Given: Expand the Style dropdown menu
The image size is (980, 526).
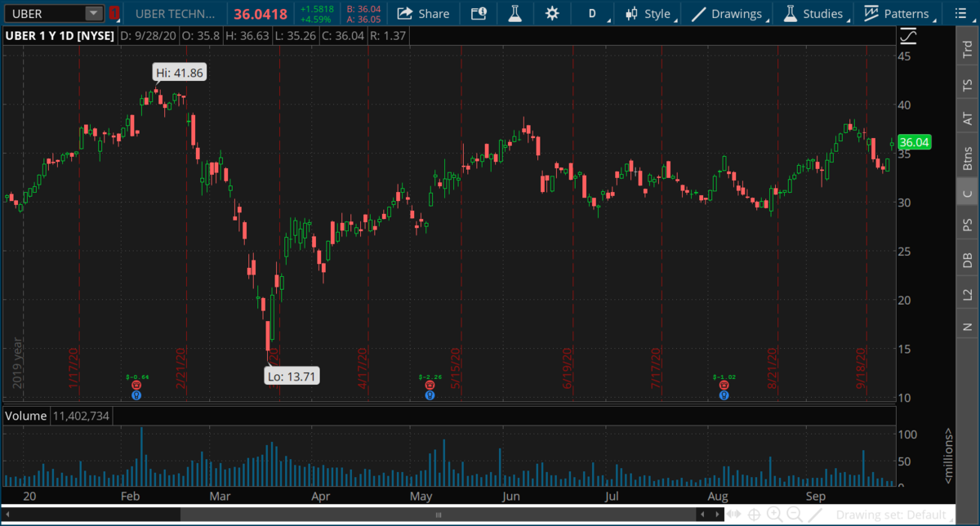Looking at the screenshot, I should pyautogui.click(x=648, y=14).
